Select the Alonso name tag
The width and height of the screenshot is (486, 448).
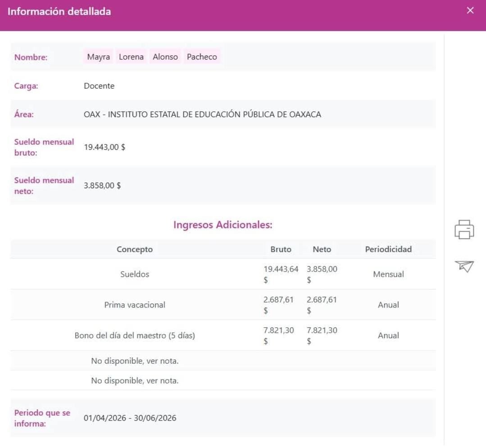pos(165,57)
